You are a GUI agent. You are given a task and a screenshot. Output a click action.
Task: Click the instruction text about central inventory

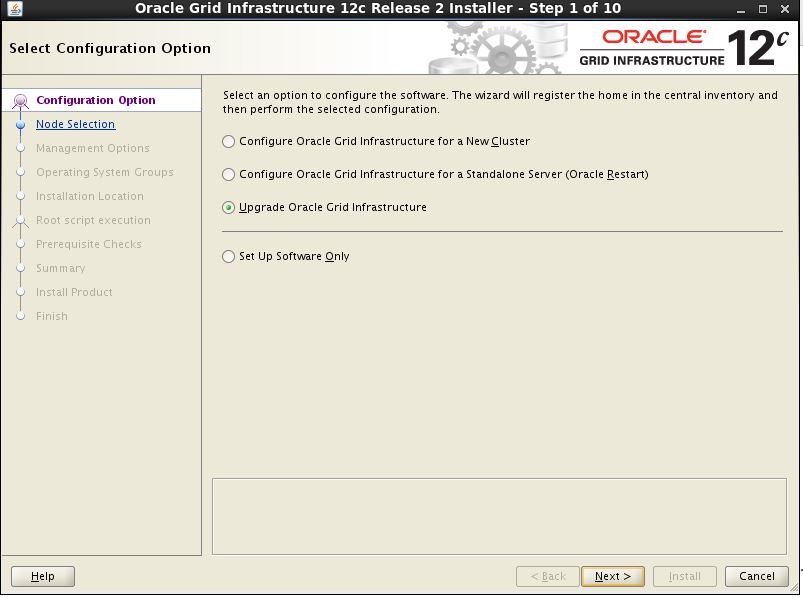pos(500,102)
